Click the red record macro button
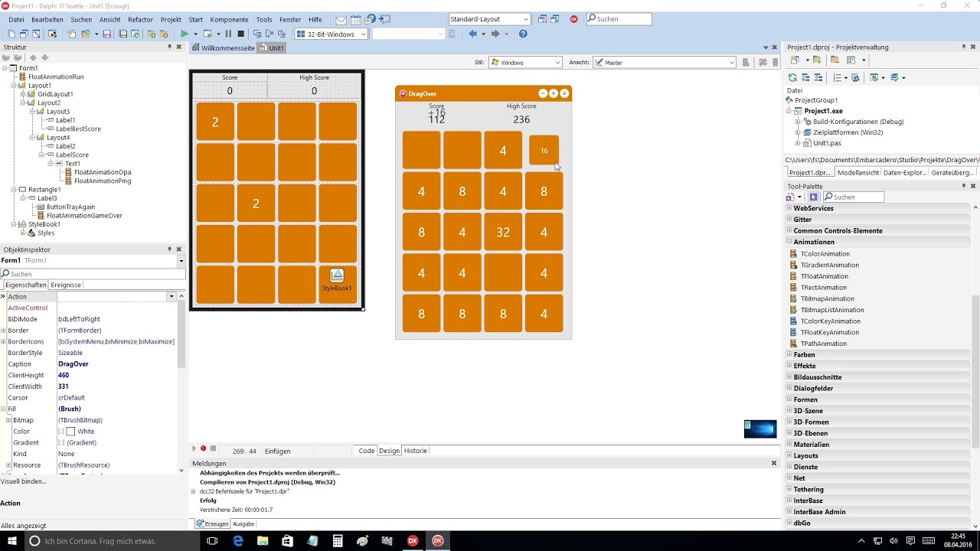This screenshot has height=551, width=980. [203, 448]
